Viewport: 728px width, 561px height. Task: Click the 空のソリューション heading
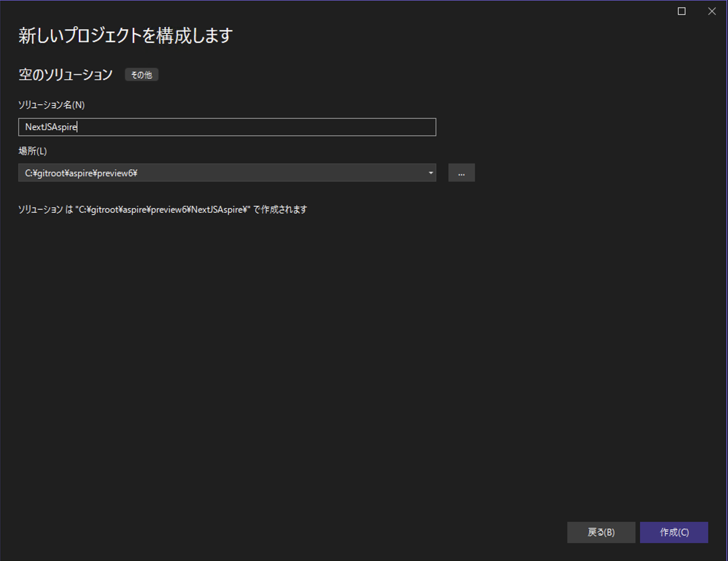[x=65, y=74]
